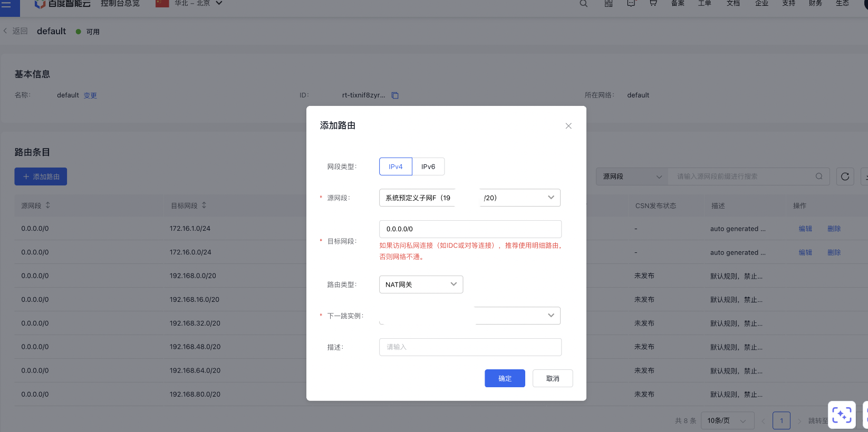Viewport: 868px width, 432px height.
Task: Click auto generated description in the 172.16.1.0/24 row
Action: [738, 229]
